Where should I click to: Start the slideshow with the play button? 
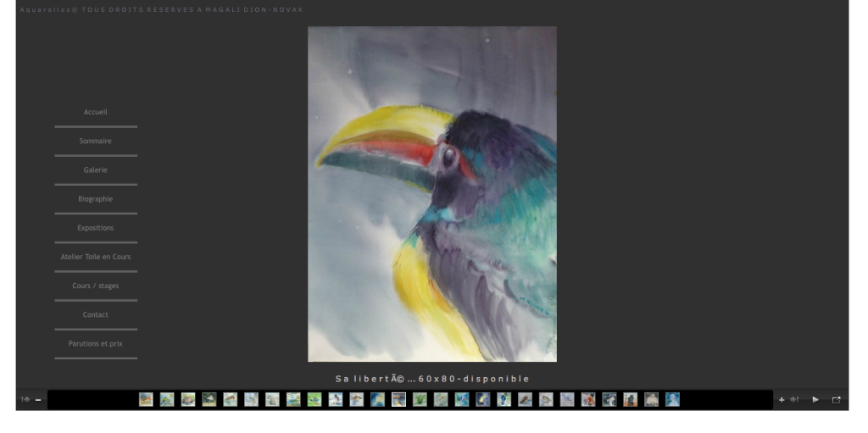point(815,400)
